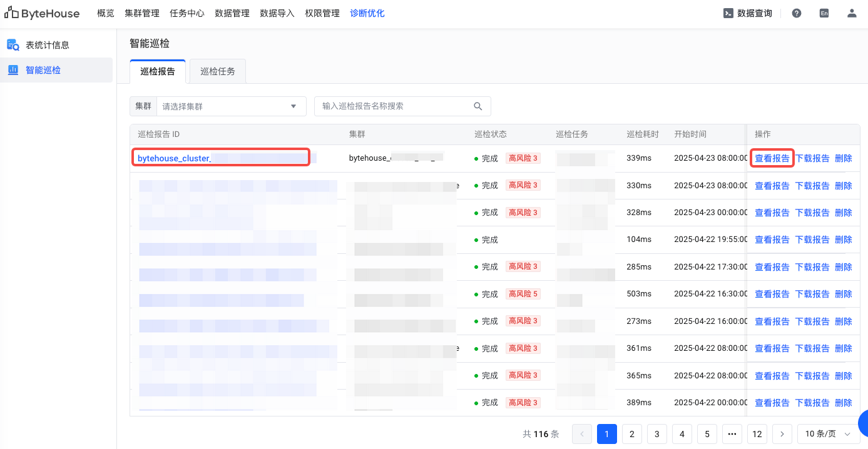
Task: Click 查看报告 in the 330ms row
Action: coord(772,186)
